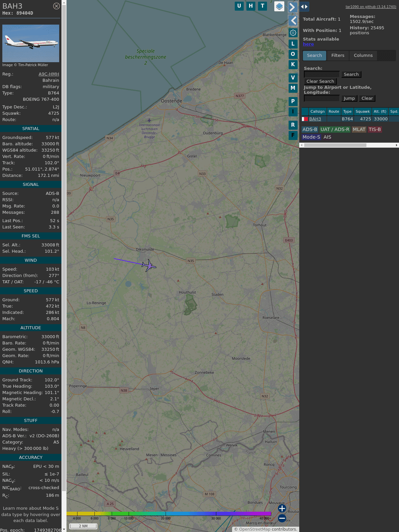Toggle the L labels map button

pos(293,44)
